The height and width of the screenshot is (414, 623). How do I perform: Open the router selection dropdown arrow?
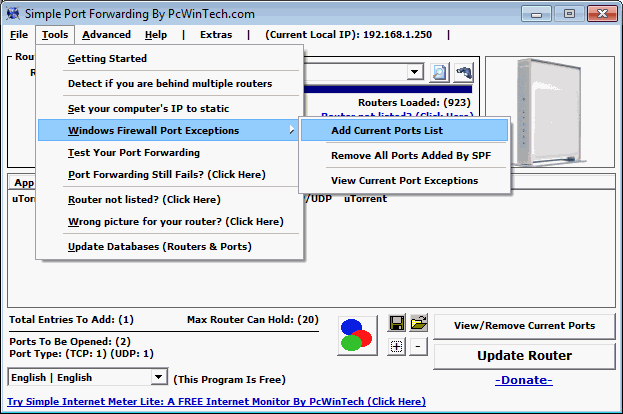coord(415,72)
